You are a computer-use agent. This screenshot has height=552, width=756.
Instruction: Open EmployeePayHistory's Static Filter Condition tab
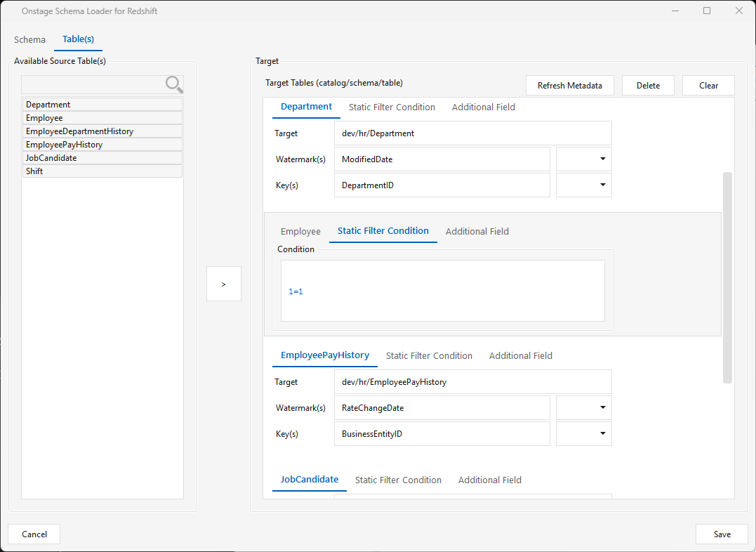[x=429, y=355]
